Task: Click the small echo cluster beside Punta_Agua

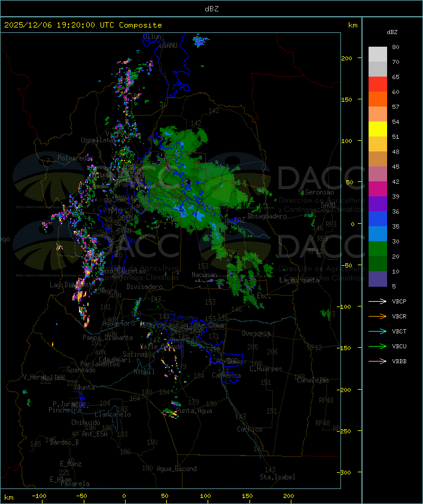Action: click(x=171, y=413)
